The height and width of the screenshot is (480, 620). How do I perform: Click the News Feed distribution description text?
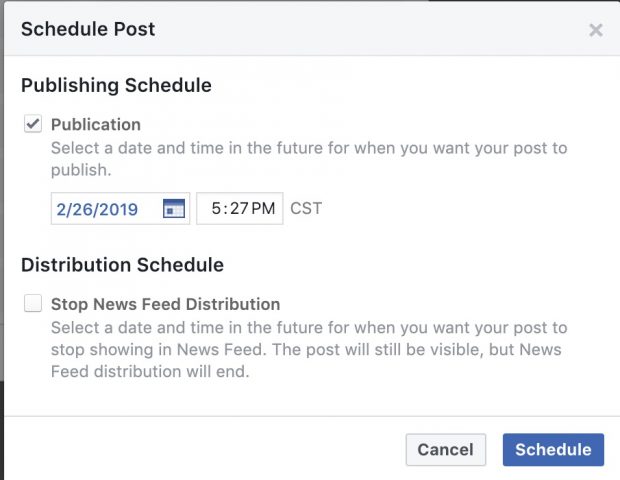click(309, 350)
